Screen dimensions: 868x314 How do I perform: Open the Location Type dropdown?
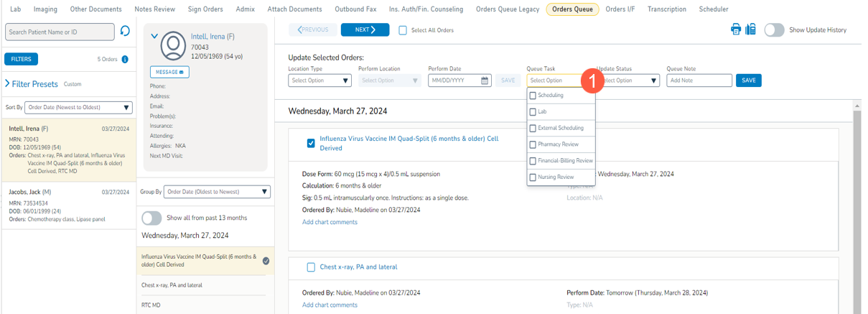click(319, 80)
